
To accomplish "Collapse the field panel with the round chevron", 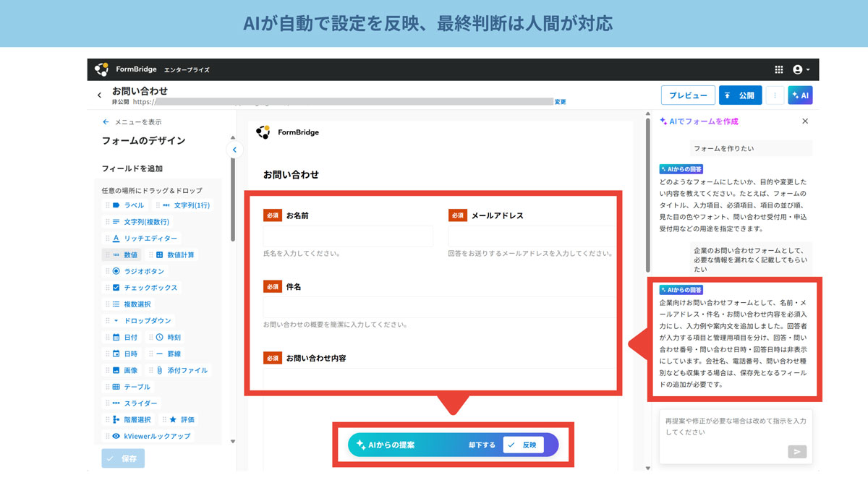I will pos(234,150).
